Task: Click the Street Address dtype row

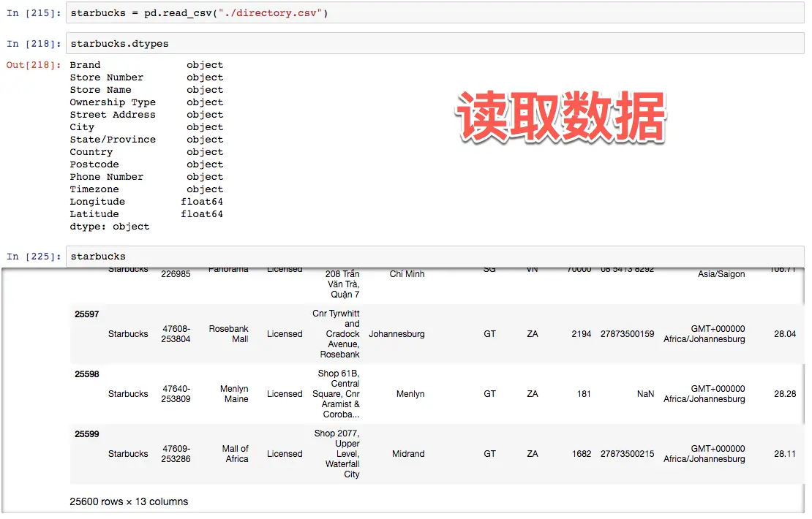Action: point(146,114)
